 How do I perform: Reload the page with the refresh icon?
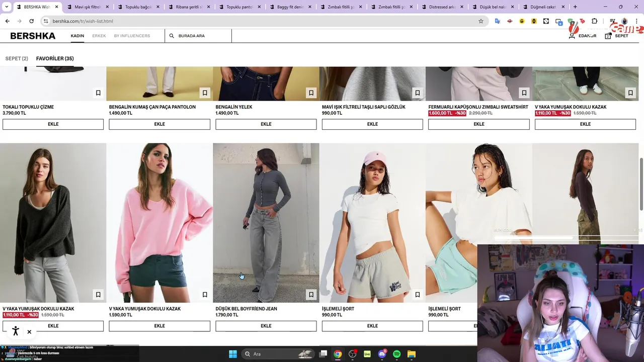(31, 21)
